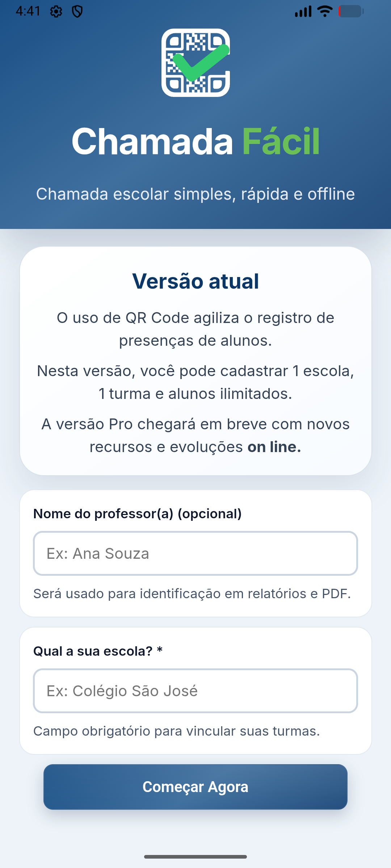
Task: Tap the bold 'on line.' text
Action: 274,447
